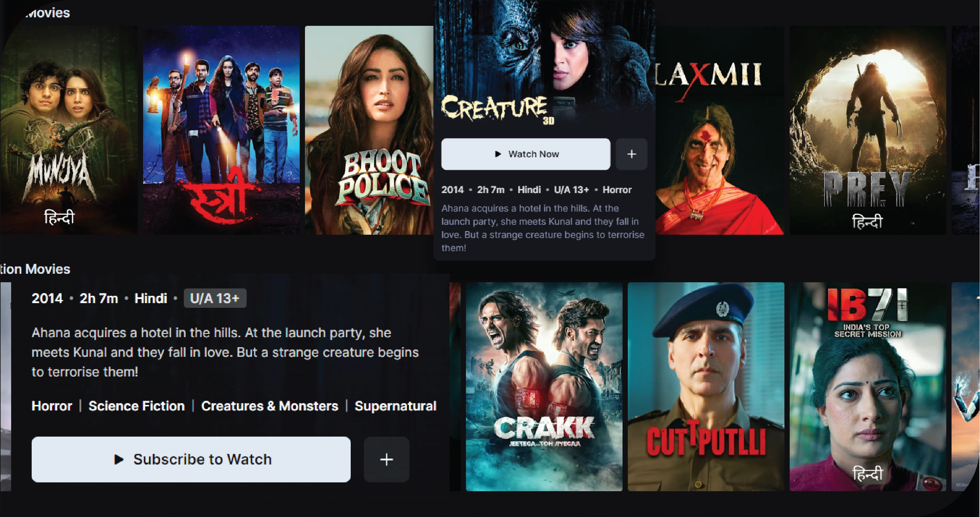Select the Prey movie poster

(x=868, y=130)
